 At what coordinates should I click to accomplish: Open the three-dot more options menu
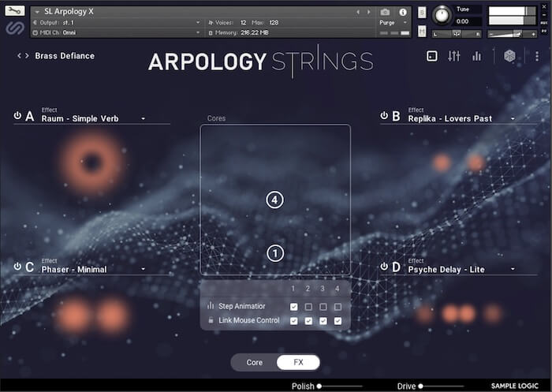click(537, 56)
